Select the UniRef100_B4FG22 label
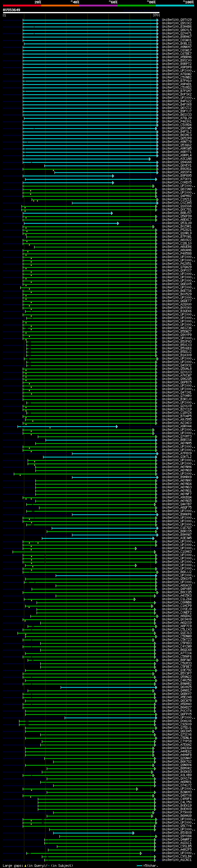The image size is (197, 868). (x=177, y=101)
